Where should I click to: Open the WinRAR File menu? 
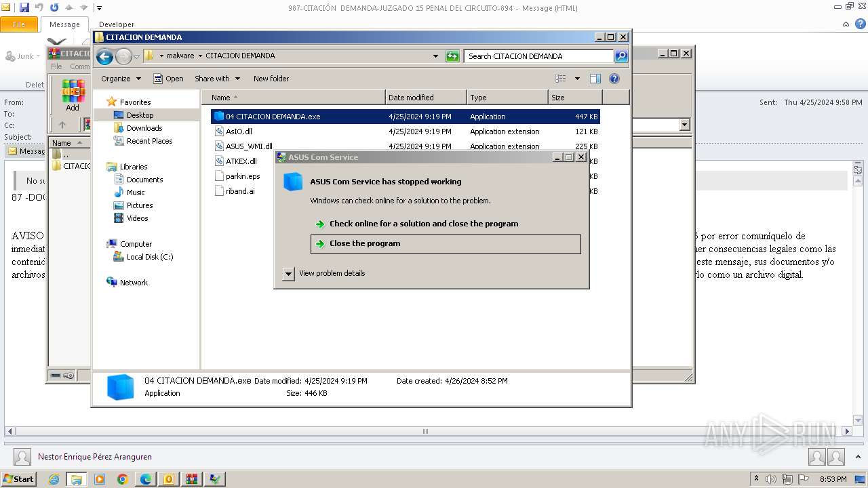(x=56, y=66)
